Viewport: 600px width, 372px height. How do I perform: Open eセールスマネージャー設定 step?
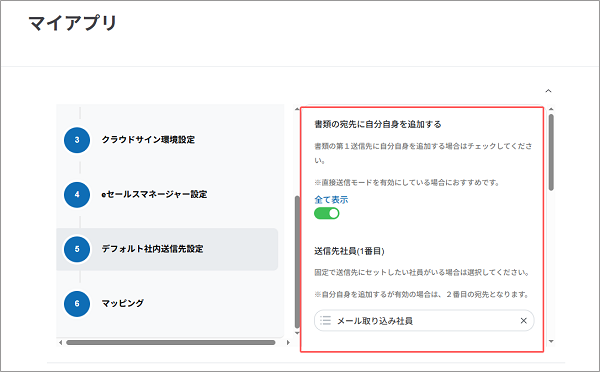(154, 194)
